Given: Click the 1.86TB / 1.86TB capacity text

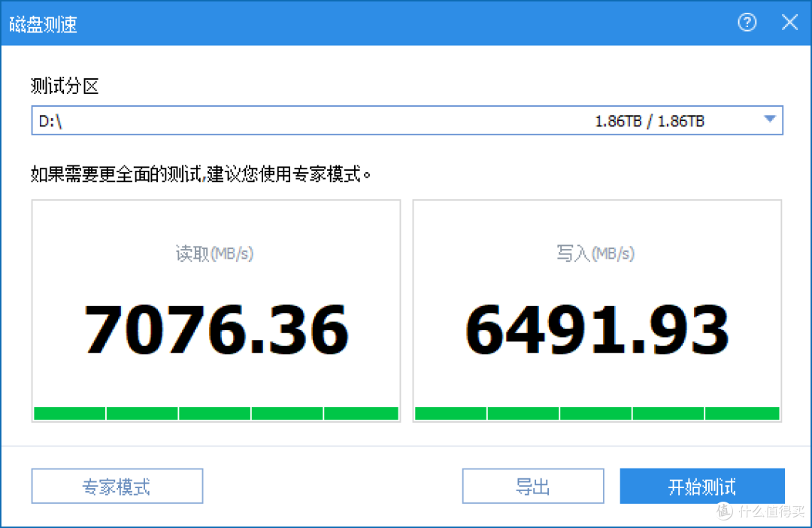Looking at the screenshot, I should click(650, 121).
